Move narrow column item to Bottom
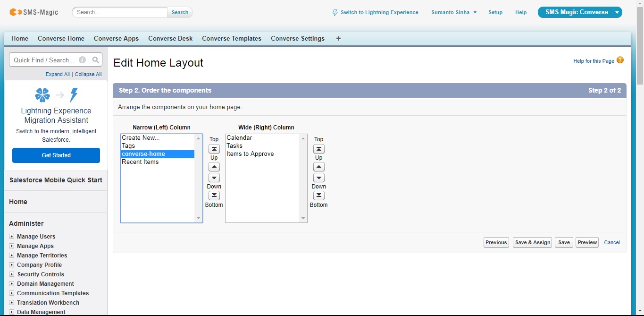644x316 pixels. (x=214, y=196)
